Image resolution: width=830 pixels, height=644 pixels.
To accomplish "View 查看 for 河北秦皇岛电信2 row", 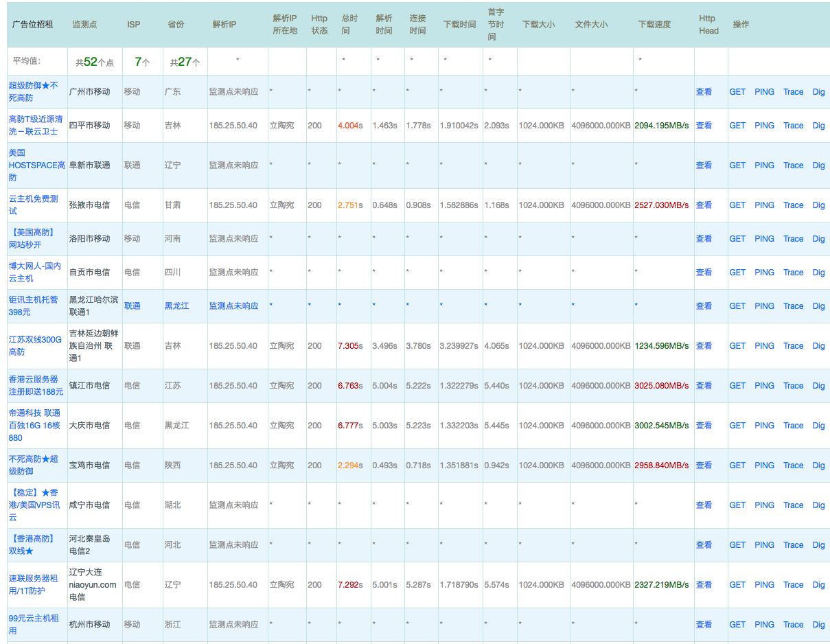I will [x=704, y=545].
